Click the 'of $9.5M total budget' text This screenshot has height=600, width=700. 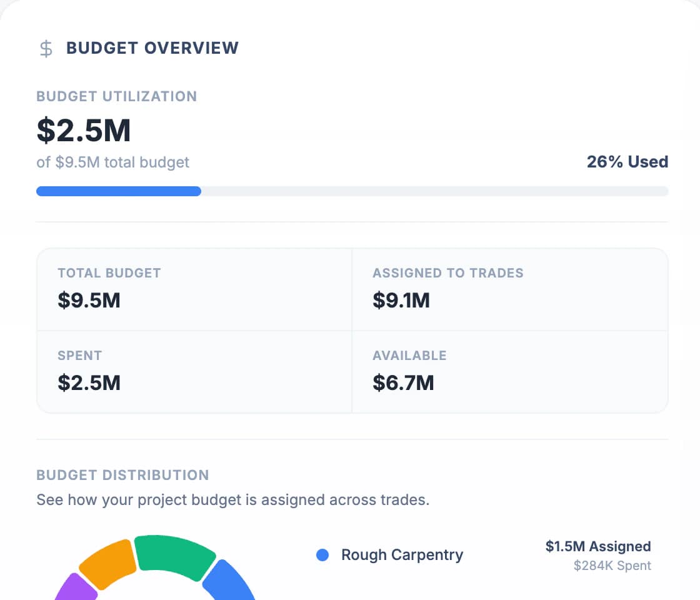tap(113, 162)
